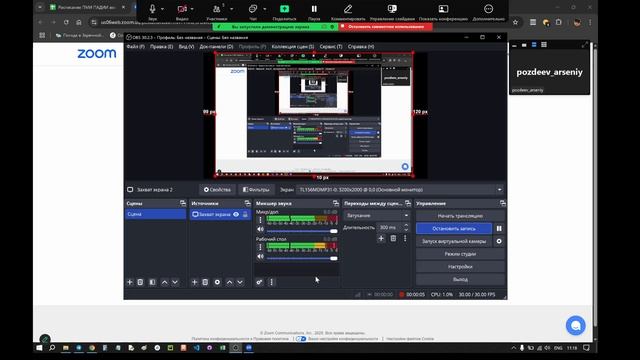This screenshot has width=640, height=360.
Task: Open Микр/доп channel options dots
Action: click(x=260, y=220)
